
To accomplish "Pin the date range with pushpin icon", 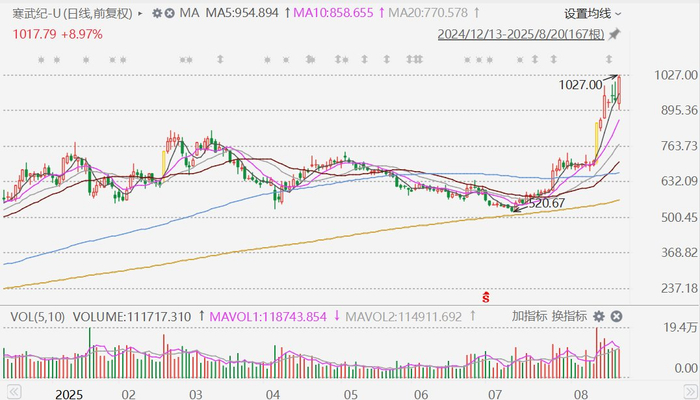I will click(x=615, y=34).
